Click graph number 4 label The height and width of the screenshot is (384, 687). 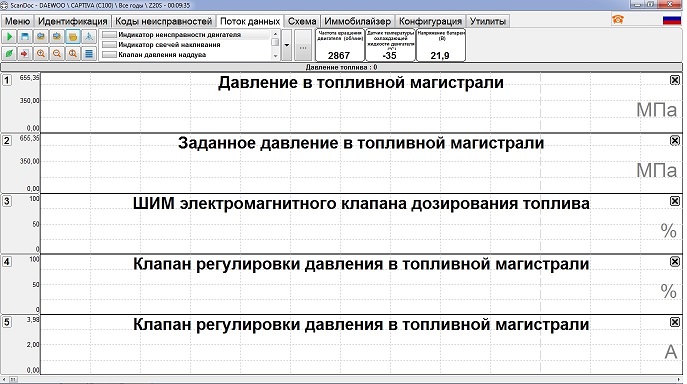tap(7, 262)
